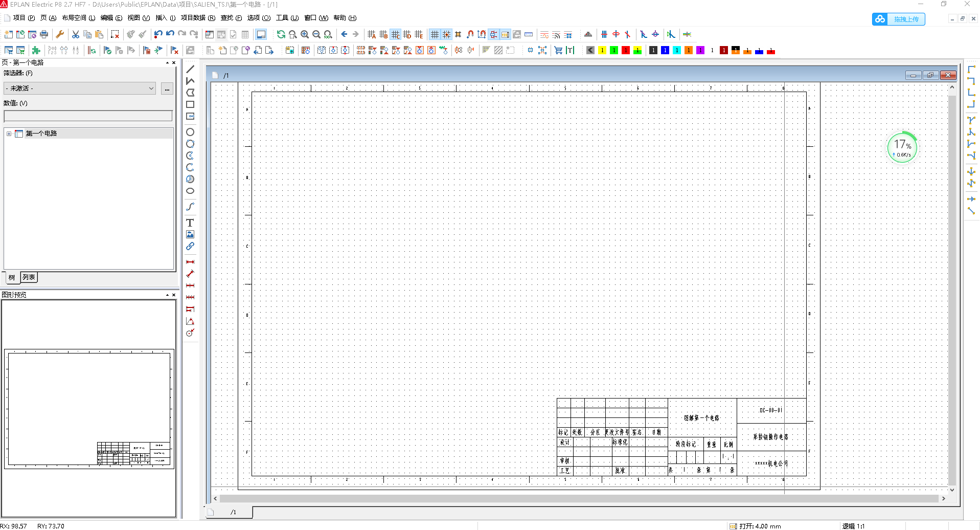
Task: Expand the 第一个电路 project tree node
Action: pyautogui.click(x=9, y=134)
